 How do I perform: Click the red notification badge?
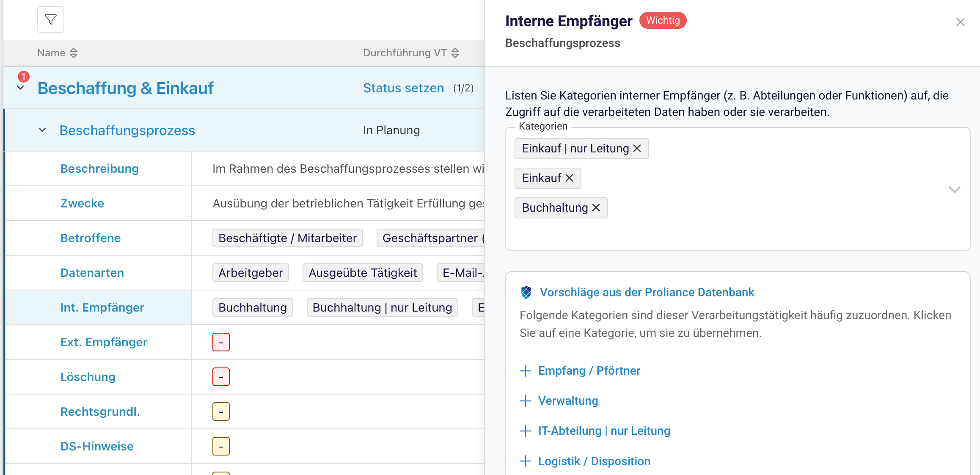(x=24, y=77)
